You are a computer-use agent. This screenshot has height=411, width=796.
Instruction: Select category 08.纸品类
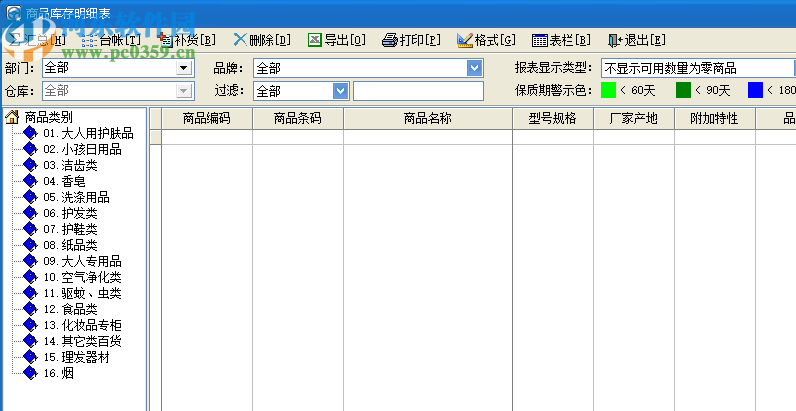70,246
